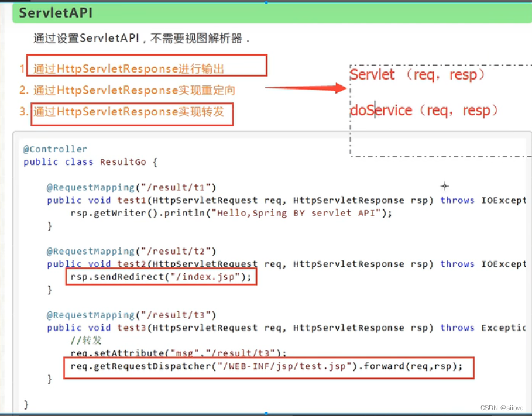Screen dimensions: 532x416
Task: Select the @Controller annotation line
Action: coord(55,149)
